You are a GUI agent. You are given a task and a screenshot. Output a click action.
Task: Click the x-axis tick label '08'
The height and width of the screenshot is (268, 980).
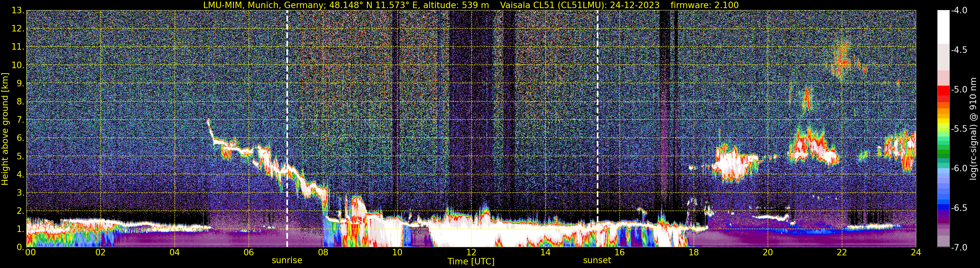pos(323,252)
